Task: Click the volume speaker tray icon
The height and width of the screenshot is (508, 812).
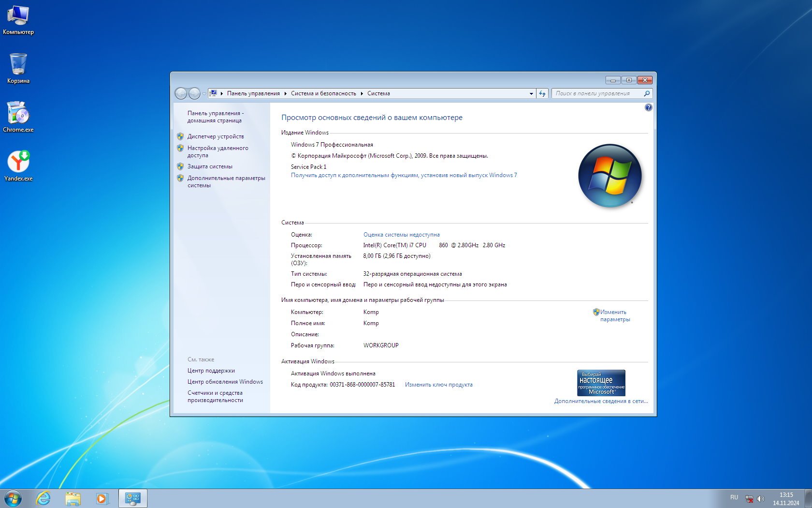Action: click(x=760, y=498)
